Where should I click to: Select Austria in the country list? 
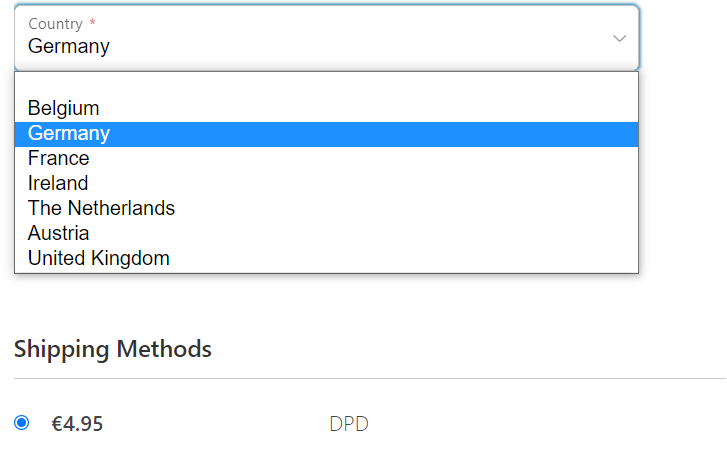[x=58, y=233]
